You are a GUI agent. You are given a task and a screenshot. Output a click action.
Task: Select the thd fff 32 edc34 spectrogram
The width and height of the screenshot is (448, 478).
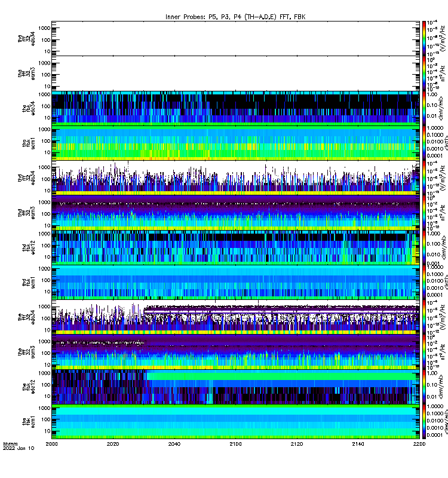235,177
